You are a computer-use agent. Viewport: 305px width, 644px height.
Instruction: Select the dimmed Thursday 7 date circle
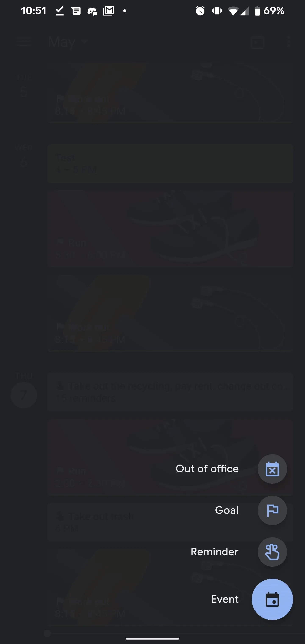pyautogui.click(x=24, y=395)
